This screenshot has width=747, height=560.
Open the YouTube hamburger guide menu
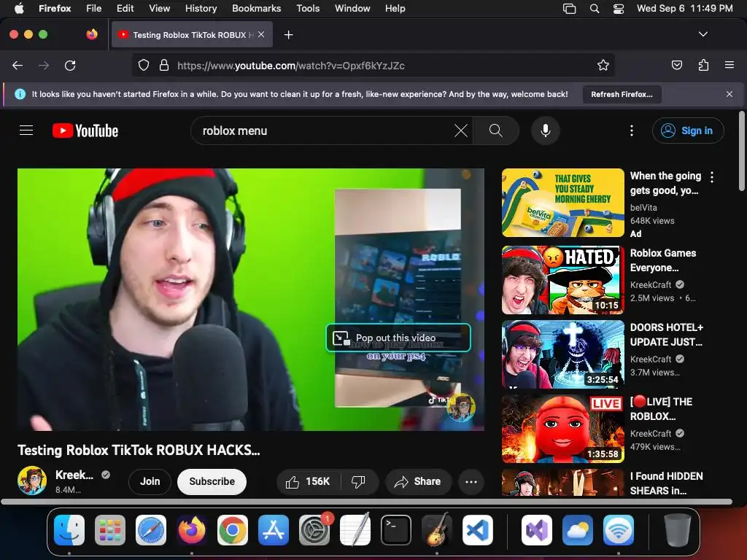26,131
